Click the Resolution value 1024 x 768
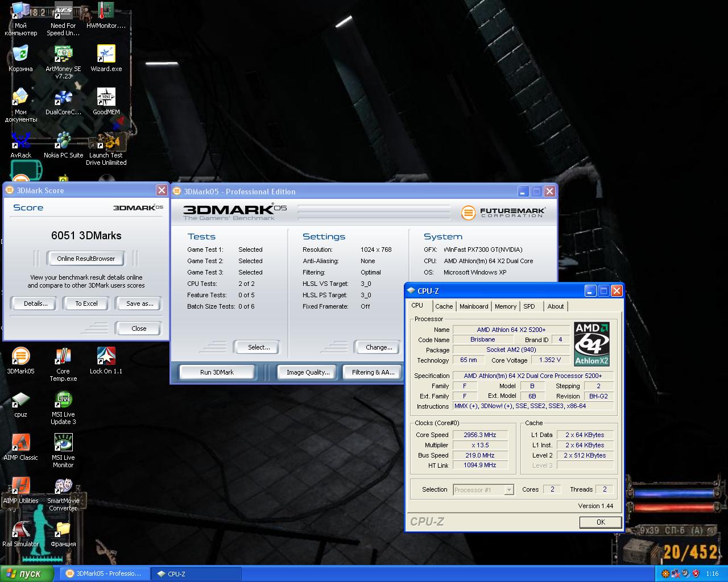The width and height of the screenshot is (728, 582). [376, 250]
